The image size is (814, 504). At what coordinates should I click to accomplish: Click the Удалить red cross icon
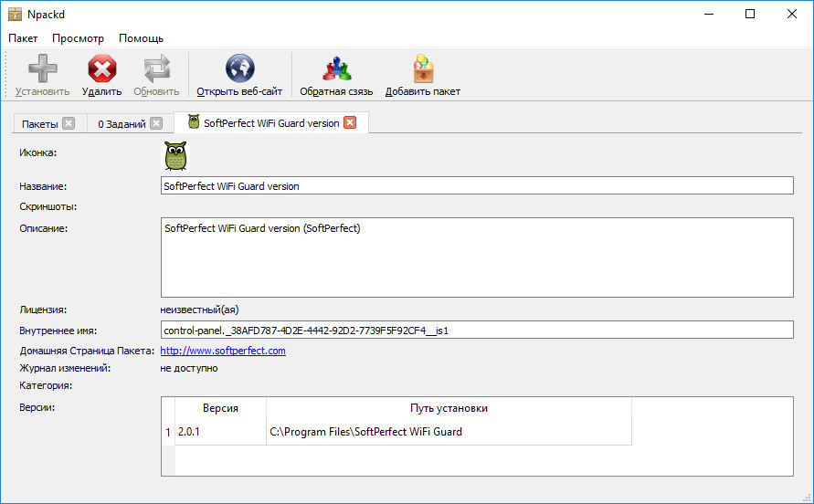tap(101, 68)
